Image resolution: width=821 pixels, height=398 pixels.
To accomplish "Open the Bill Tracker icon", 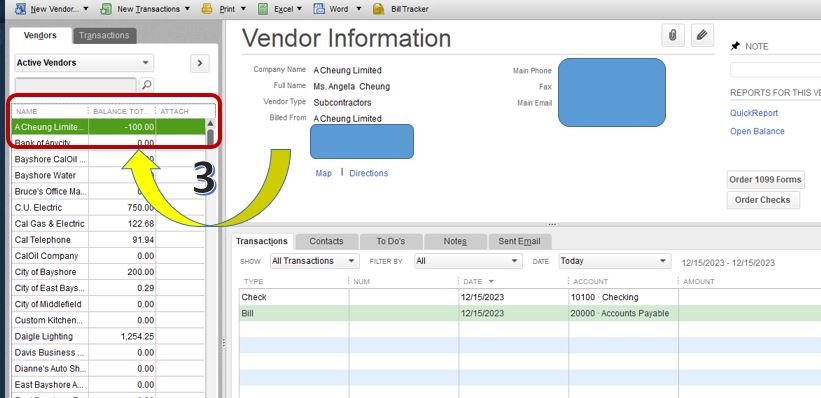I will [379, 9].
